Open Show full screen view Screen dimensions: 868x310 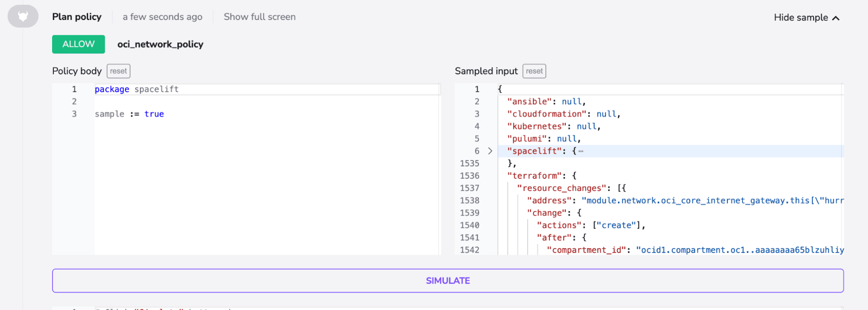(260, 17)
